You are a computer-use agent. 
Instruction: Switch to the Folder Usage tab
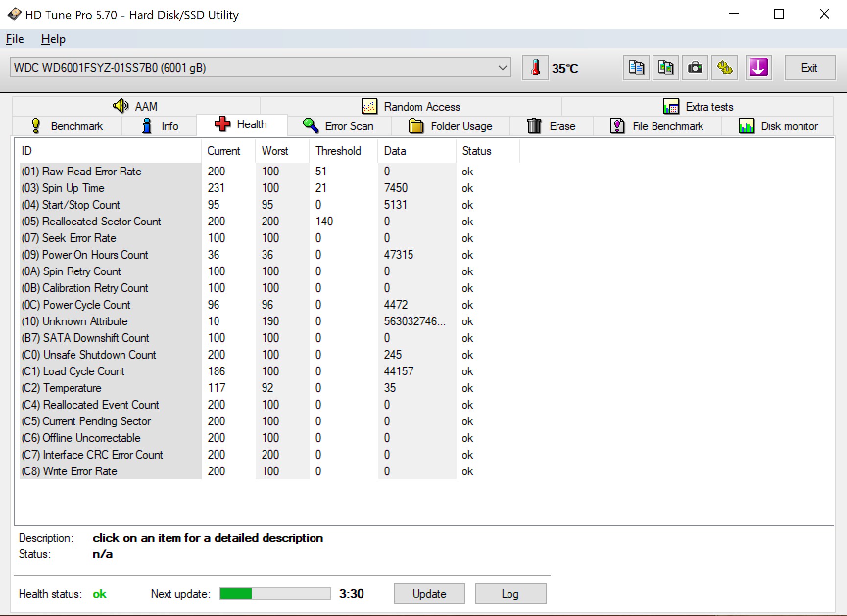pos(450,126)
